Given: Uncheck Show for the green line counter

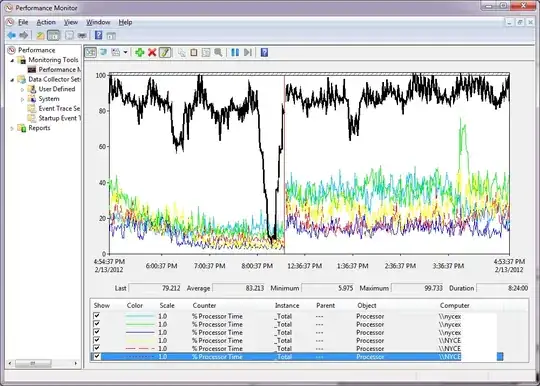Looking at the screenshot, I should (97, 324).
